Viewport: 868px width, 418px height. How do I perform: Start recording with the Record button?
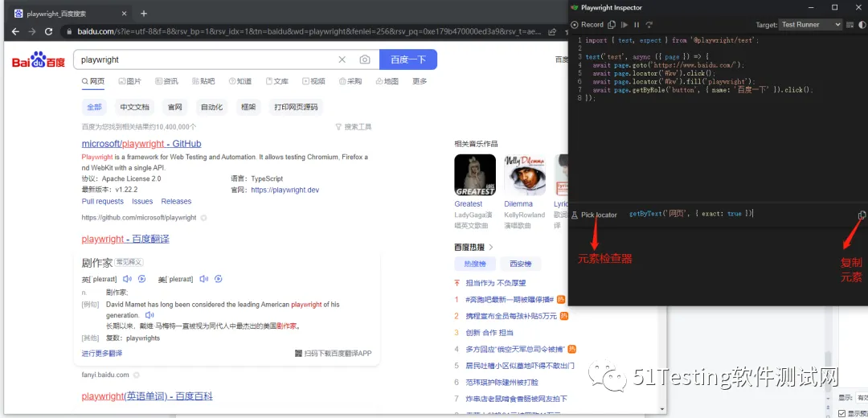(588, 24)
